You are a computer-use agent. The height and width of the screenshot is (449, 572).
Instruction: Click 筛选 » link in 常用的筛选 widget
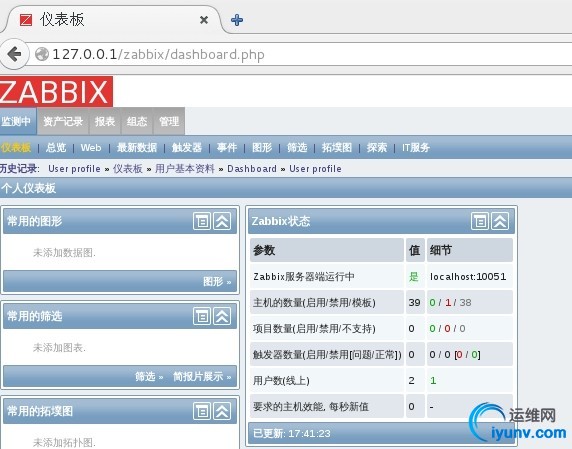coord(149,376)
